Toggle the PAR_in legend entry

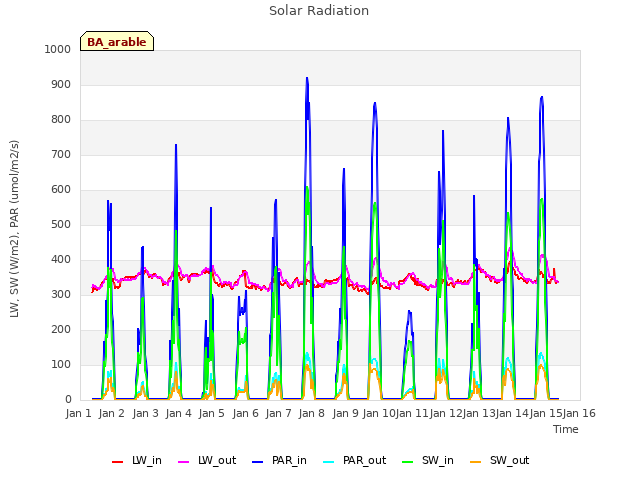pyautogui.click(x=279, y=460)
